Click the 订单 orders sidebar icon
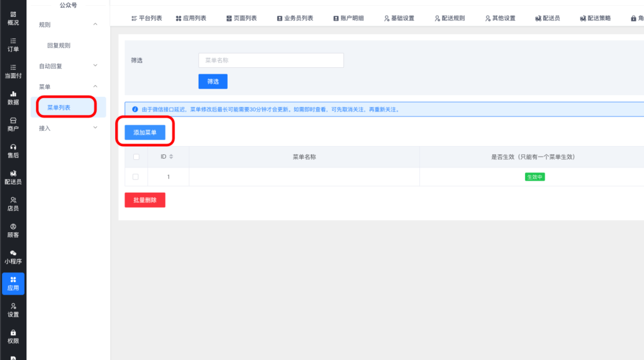This screenshot has width=644, height=360. (13, 44)
